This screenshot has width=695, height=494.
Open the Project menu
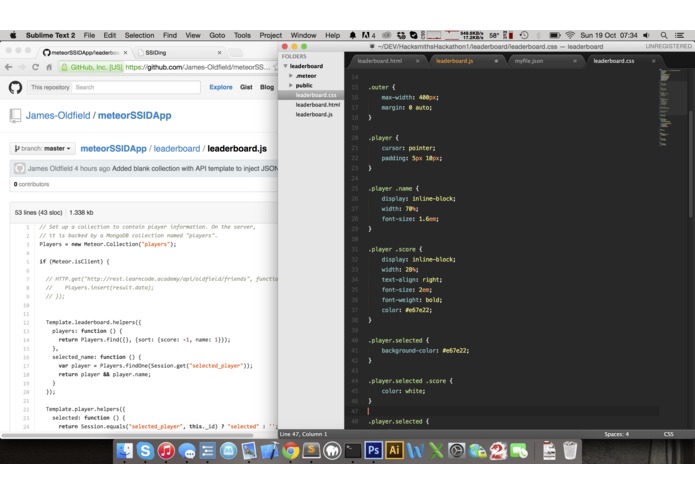pos(270,35)
